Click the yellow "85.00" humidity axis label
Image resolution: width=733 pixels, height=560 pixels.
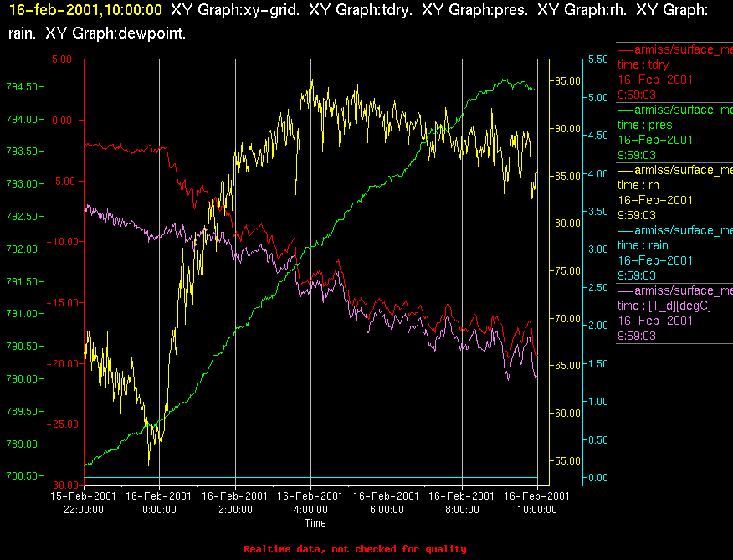(567, 177)
